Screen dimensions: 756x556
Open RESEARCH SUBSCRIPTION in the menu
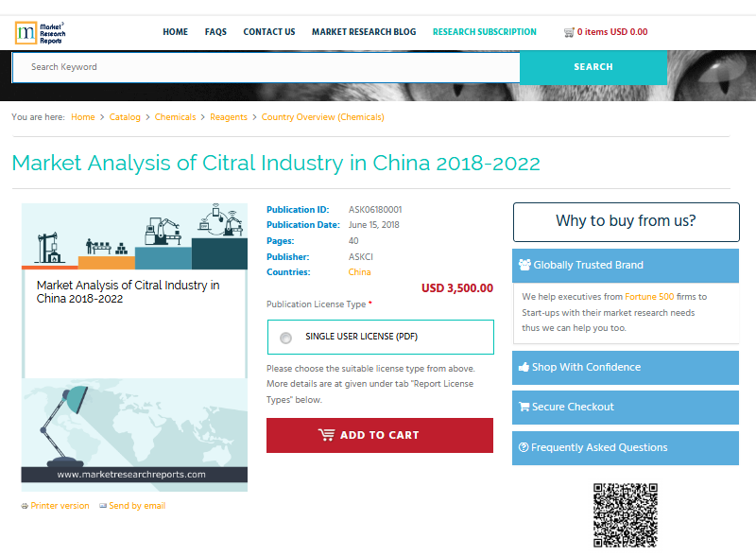(485, 32)
